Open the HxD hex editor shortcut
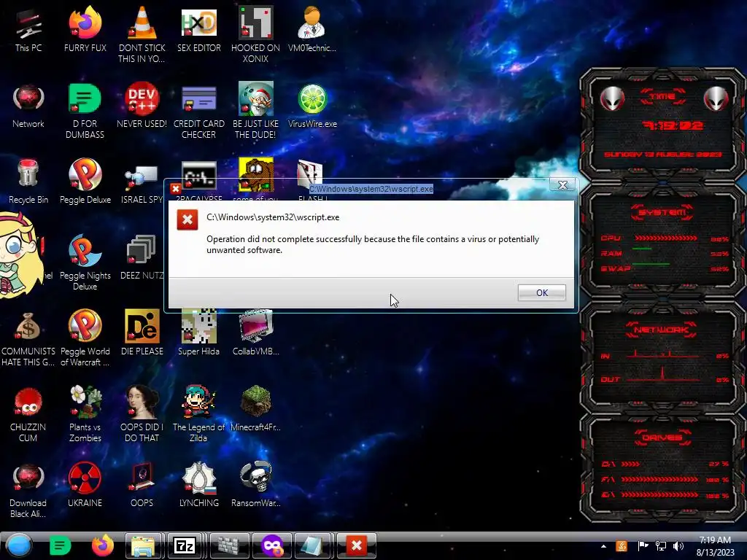747x560 pixels. (198, 29)
